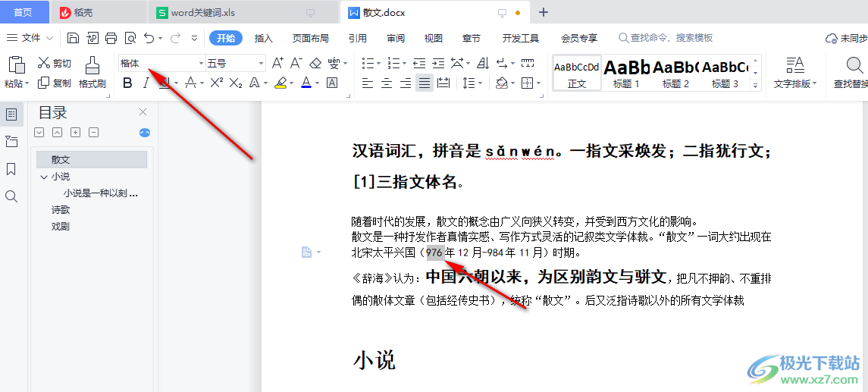Click the Redo arrow icon
Image resolution: width=868 pixels, height=392 pixels.
[175, 38]
